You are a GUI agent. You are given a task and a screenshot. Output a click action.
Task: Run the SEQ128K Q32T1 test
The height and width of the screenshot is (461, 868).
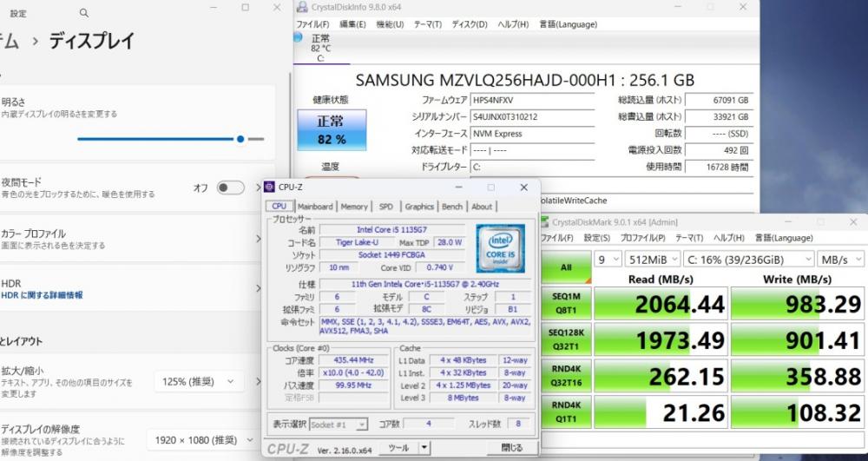[566, 339]
